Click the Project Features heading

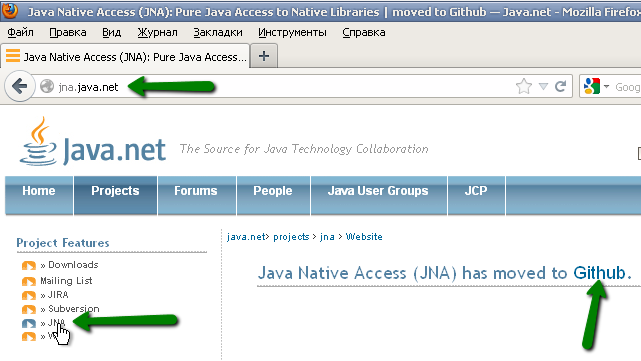click(63, 243)
